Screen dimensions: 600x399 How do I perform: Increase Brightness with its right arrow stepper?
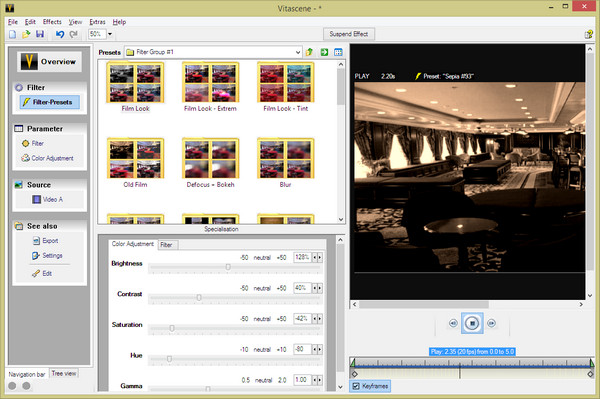(320, 257)
